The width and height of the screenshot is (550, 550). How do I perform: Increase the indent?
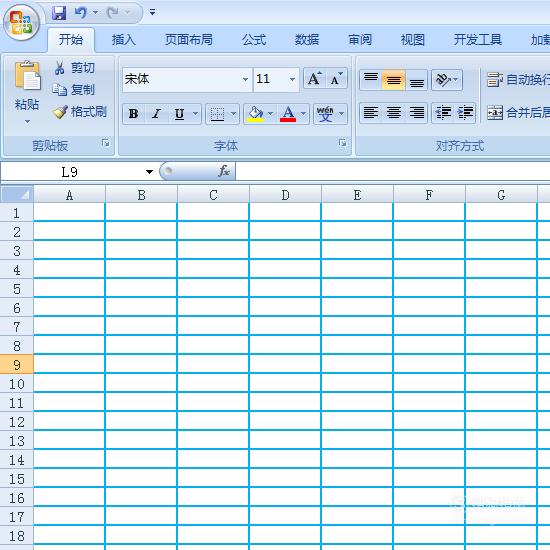coord(465,113)
